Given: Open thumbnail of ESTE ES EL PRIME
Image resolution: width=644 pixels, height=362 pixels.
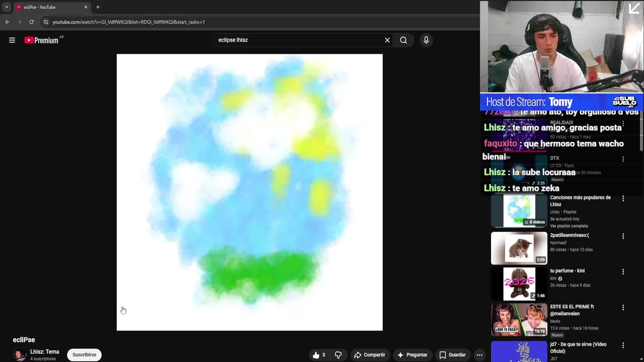Looking at the screenshot, I should tap(519, 320).
